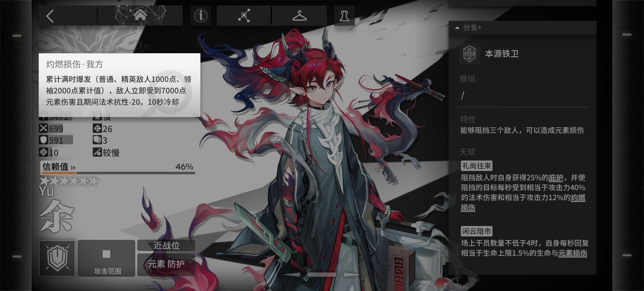Click the 天赋 talent section label
644x291 pixels.
pyautogui.click(x=467, y=152)
